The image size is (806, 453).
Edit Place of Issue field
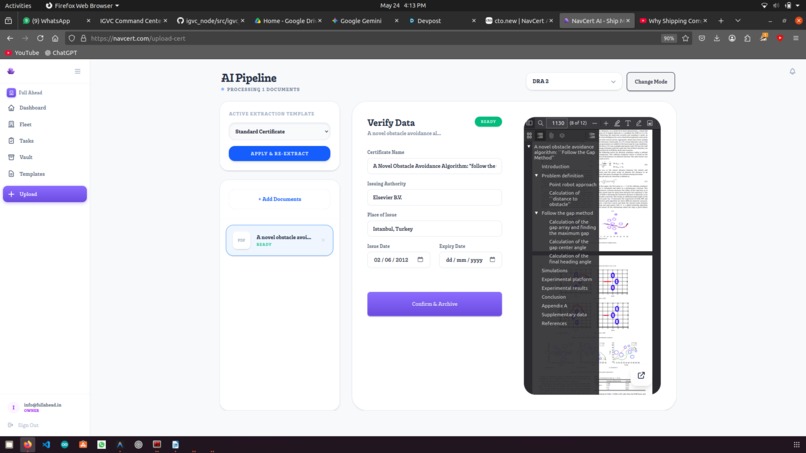434,229
